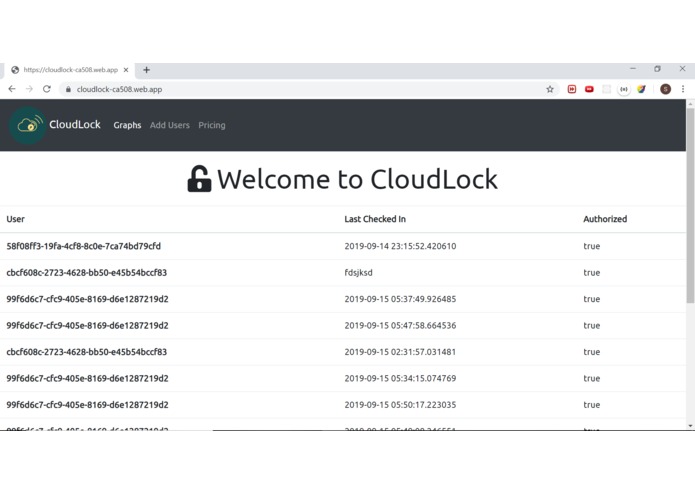Click the Welcome to CloudLock heading
Viewport: 695px width, 494px height.
click(357, 179)
